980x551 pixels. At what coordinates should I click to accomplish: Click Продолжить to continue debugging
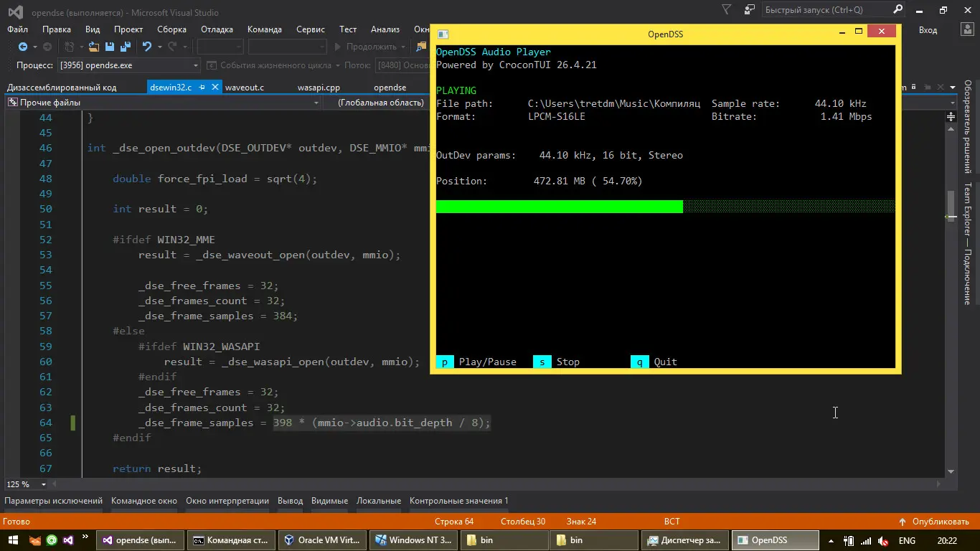coord(365,47)
